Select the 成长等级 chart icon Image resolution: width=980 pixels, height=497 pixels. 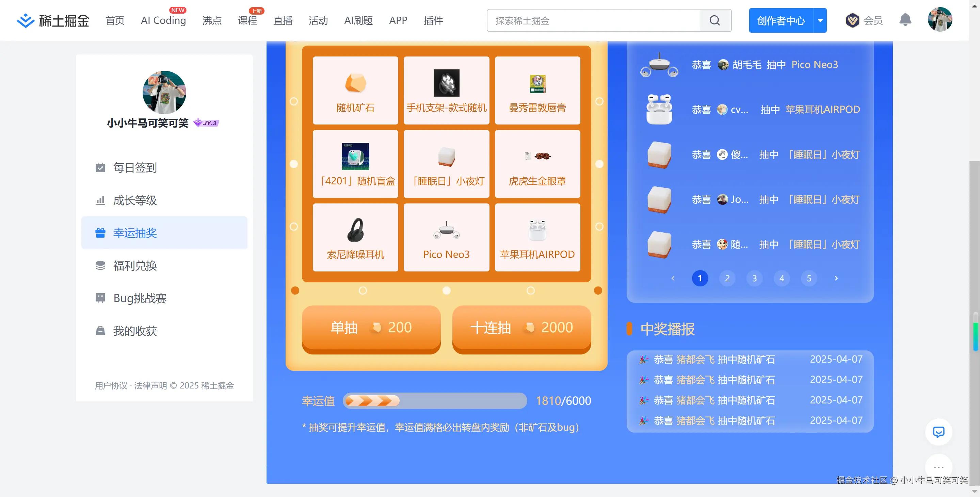tap(100, 200)
